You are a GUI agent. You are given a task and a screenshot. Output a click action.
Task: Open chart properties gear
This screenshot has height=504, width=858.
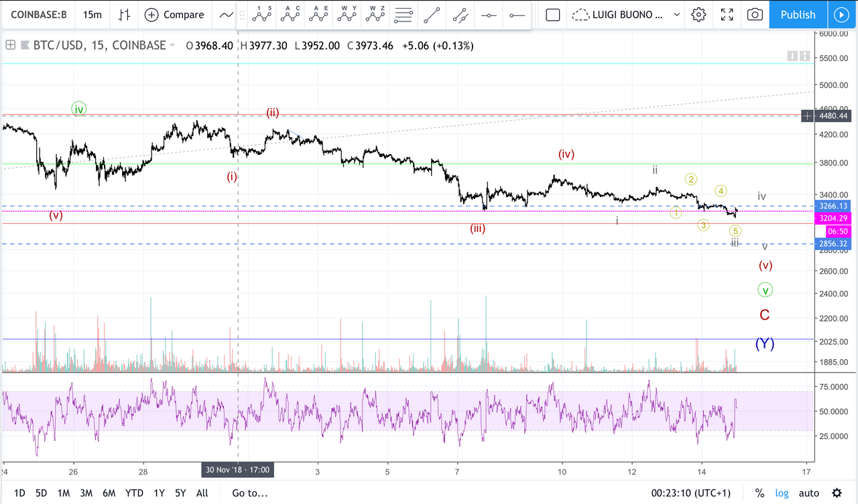tap(699, 15)
